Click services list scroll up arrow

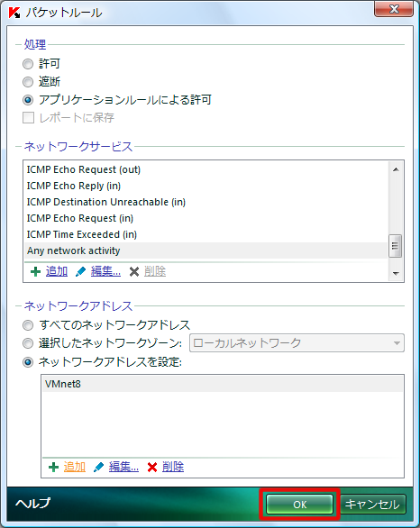[x=396, y=169]
